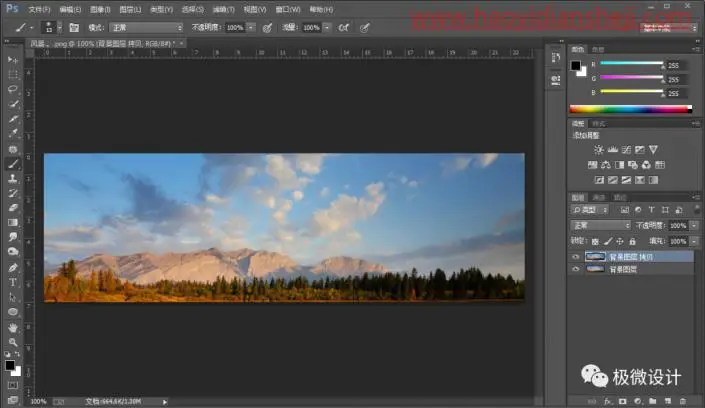Select the Lasso tool
The height and width of the screenshot is (408, 705).
pos(13,89)
